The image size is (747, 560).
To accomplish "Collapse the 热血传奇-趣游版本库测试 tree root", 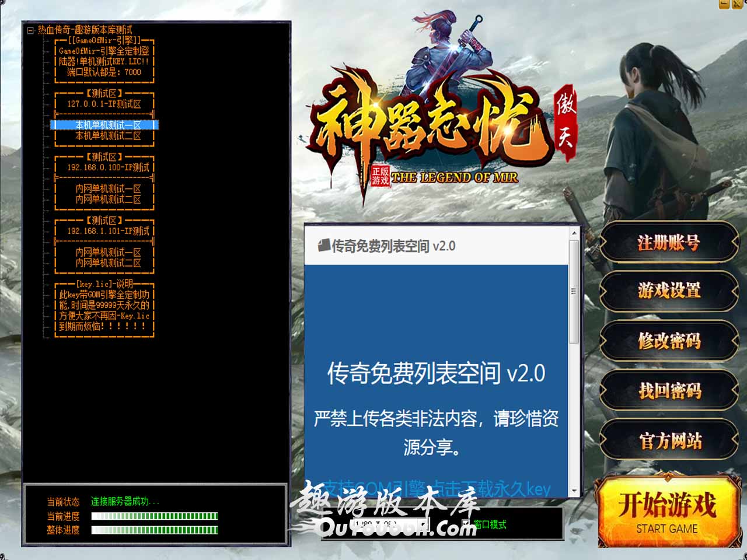I will [x=30, y=30].
